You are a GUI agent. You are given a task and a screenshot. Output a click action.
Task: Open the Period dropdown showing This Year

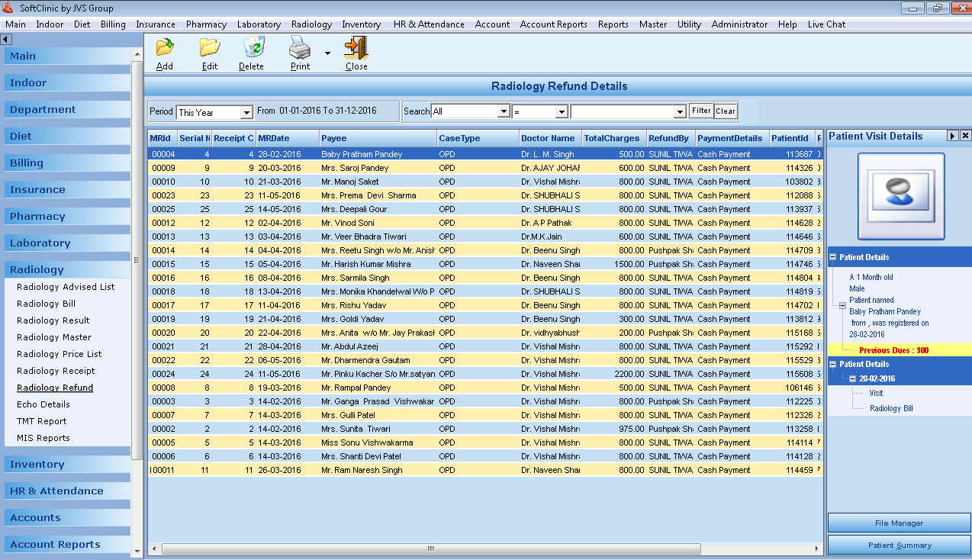point(246,112)
